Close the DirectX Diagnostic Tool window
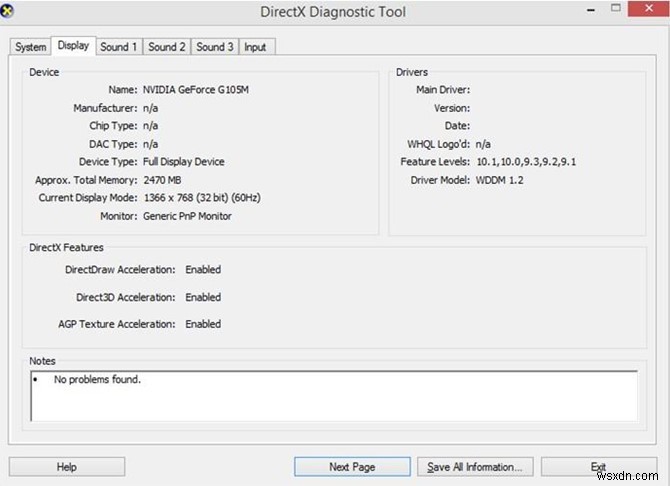Screen dimensions: 670x486 (649, 9)
